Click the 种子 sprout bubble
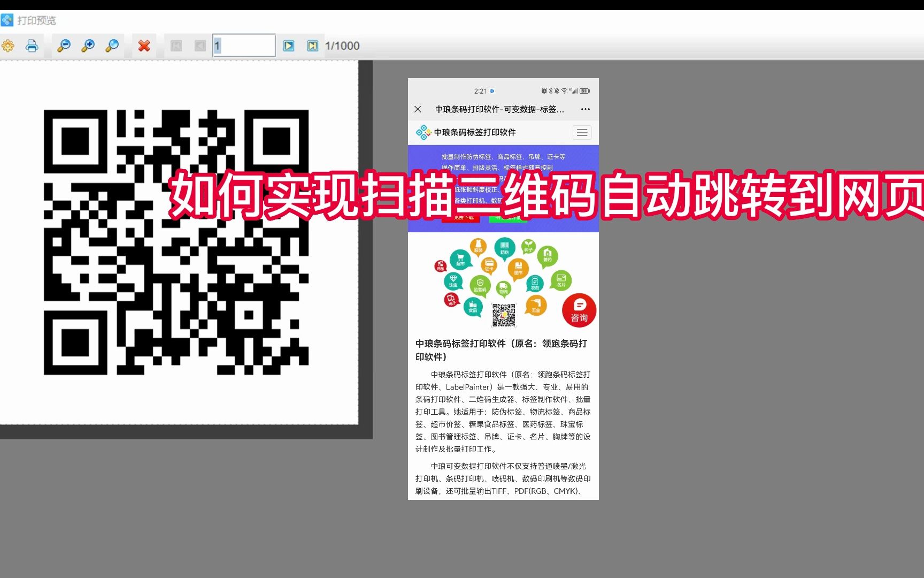This screenshot has height=578, width=924. [528, 246]
